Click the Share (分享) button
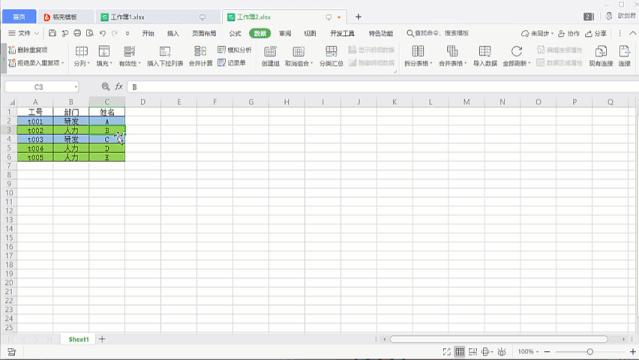The height and width of the screenshot is (360, 639). 596,33
